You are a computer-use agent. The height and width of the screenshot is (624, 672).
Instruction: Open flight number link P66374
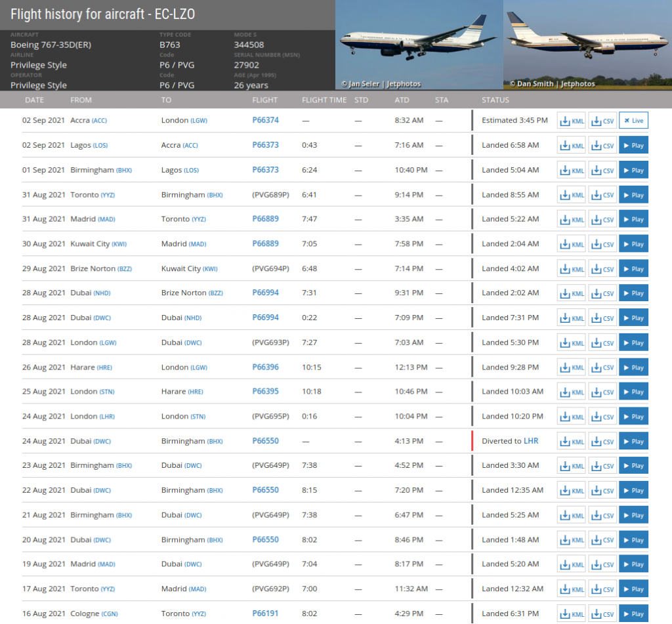coord(265,121)
